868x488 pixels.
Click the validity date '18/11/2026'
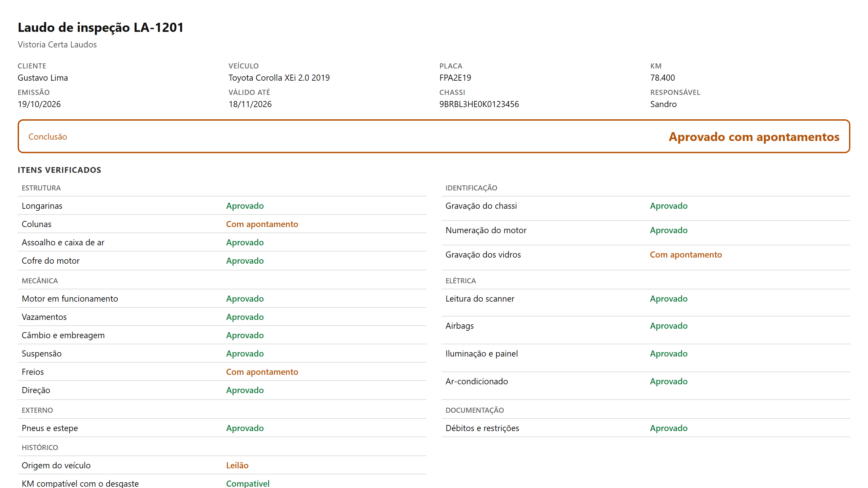[x=250, y=104]
